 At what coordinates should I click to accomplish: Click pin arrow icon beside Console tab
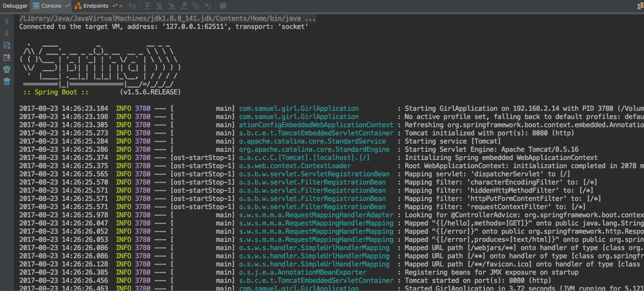coord(67,6)
